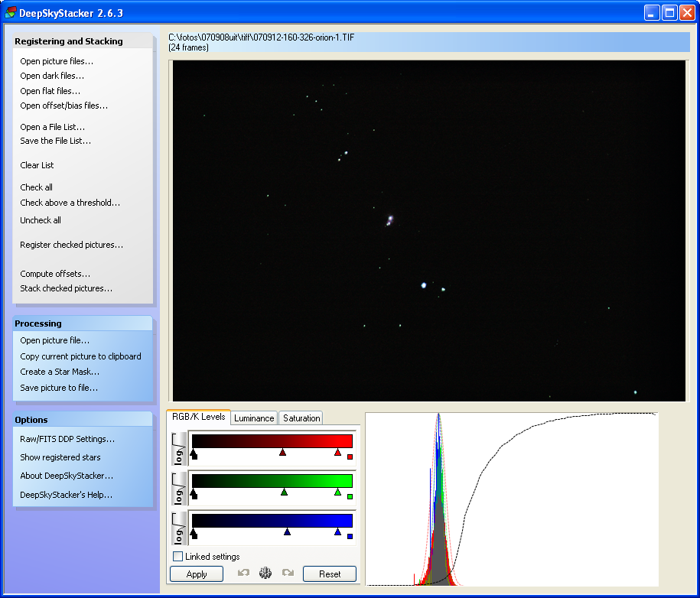Screen dimensions: 700x598
Task: Click the red channel log curve icon
Action: (x=179, y=449)
